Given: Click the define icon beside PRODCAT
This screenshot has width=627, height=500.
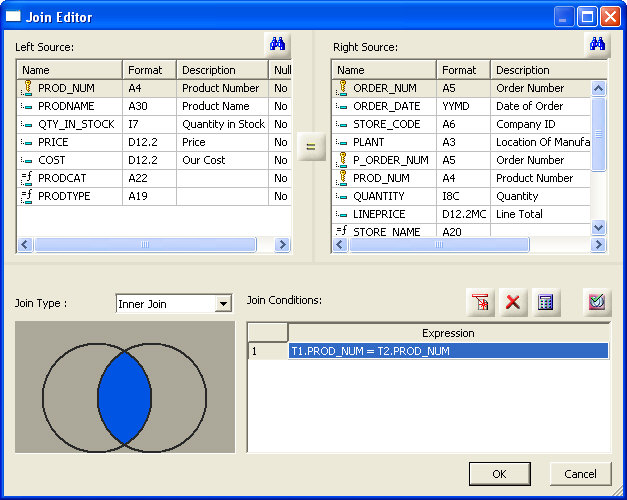Looking at the screenshot, I should click(x=27, y=178).
